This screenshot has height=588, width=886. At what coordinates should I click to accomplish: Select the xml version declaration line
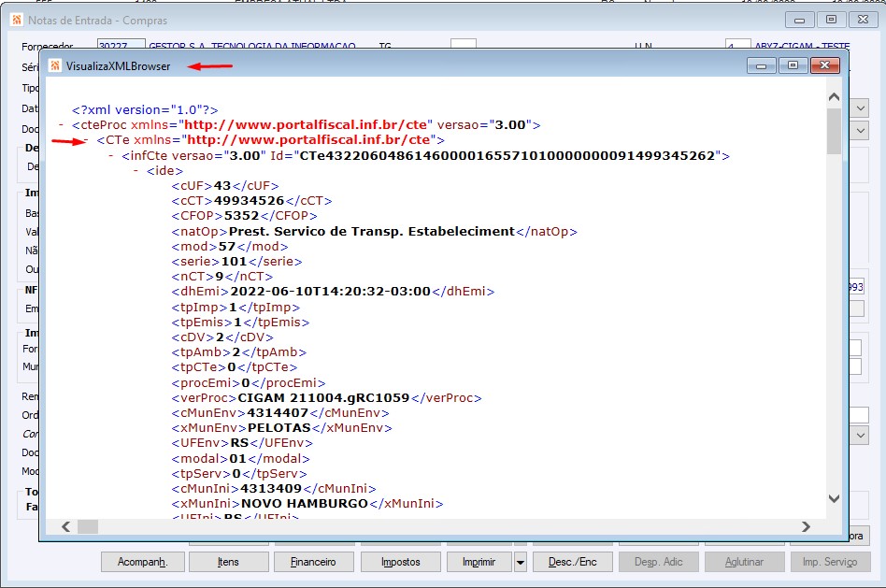click(145, 109)
